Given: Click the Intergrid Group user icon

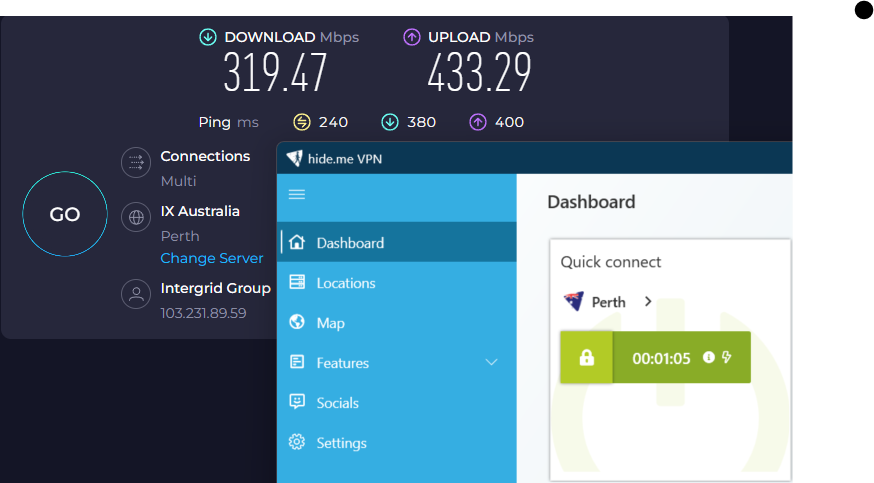Looking at the screenshot, I should click(136, 294).
